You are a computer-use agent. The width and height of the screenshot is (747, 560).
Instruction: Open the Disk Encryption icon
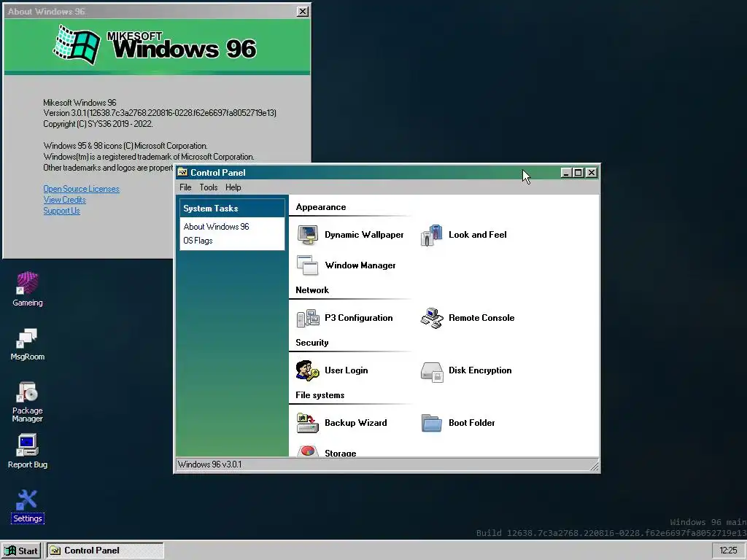pyautogui.click(x=432, y=371)
